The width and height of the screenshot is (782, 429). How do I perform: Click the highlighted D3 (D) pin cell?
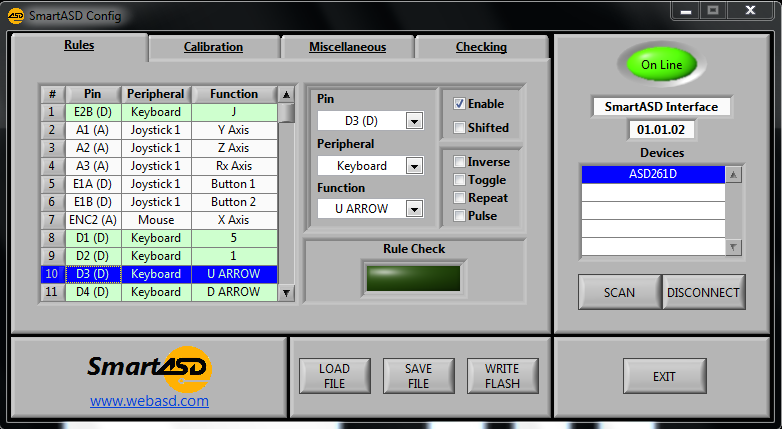[93, 274]
